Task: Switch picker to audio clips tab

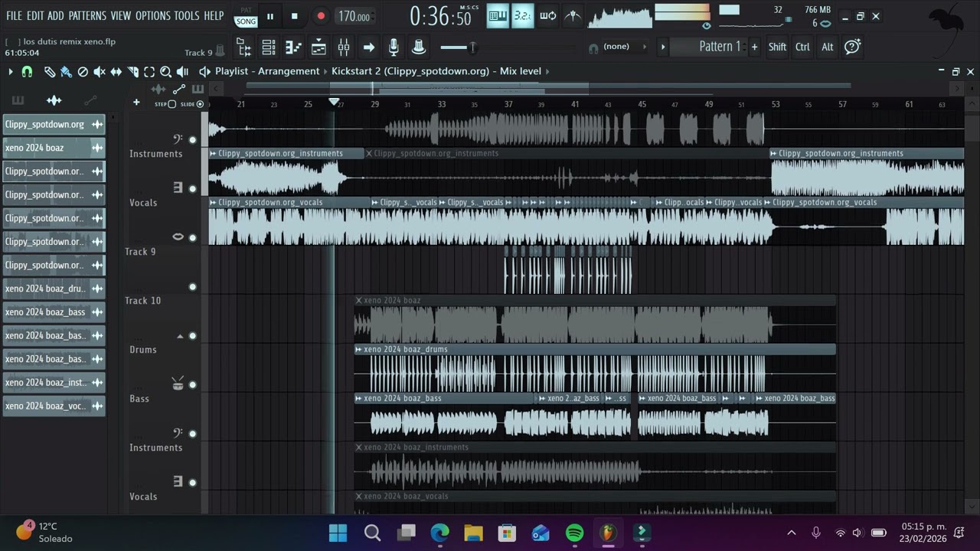Action: [54, 101]
